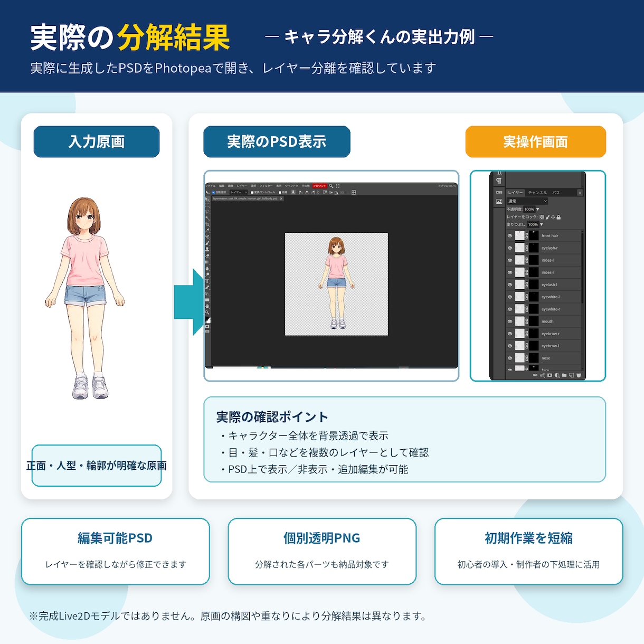Click the adjustment layer icon in the Layers panel

coord(557,375)
